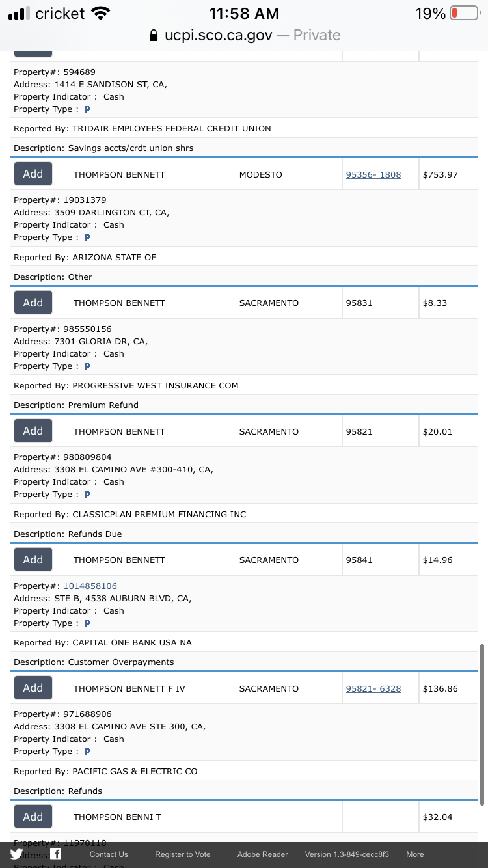Click Property Type P for 1414 E Sandison St
Screen dimensions: 488x868
pyautogui.click(x=87, y=109)
